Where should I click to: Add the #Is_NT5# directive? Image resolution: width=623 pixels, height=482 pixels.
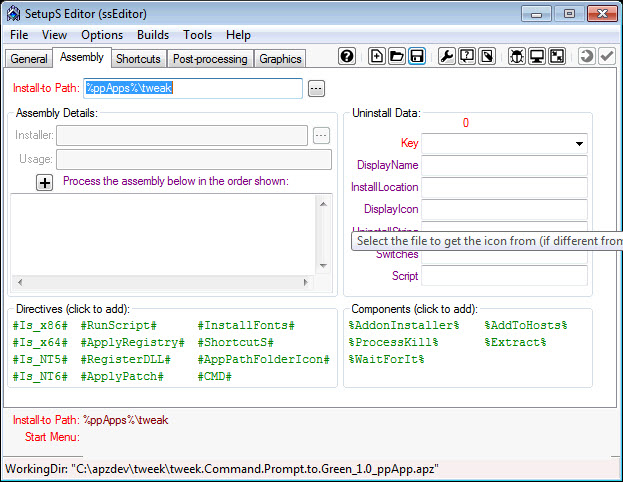40,360
